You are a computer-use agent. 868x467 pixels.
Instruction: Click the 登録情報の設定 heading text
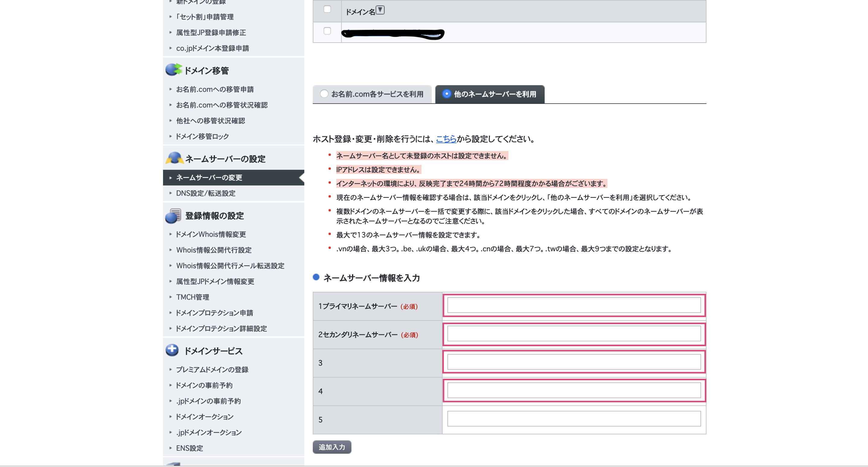click(x=214, y=216)
